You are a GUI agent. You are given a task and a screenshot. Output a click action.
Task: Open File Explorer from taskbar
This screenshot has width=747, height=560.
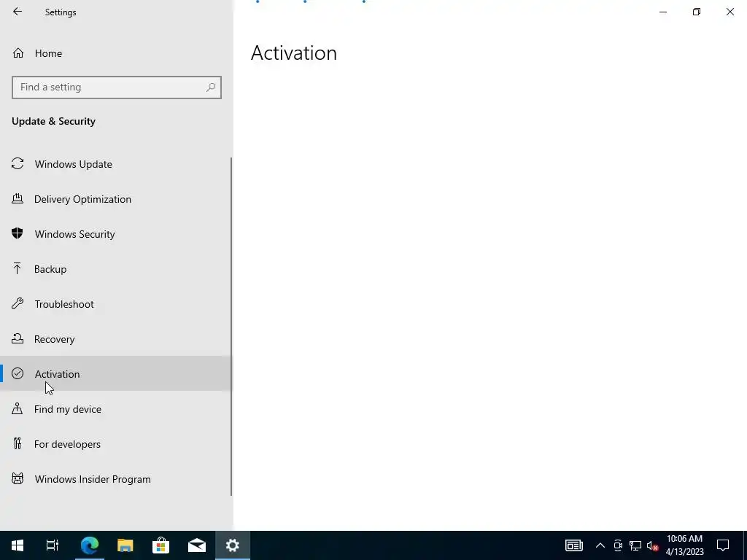point(125,545)
